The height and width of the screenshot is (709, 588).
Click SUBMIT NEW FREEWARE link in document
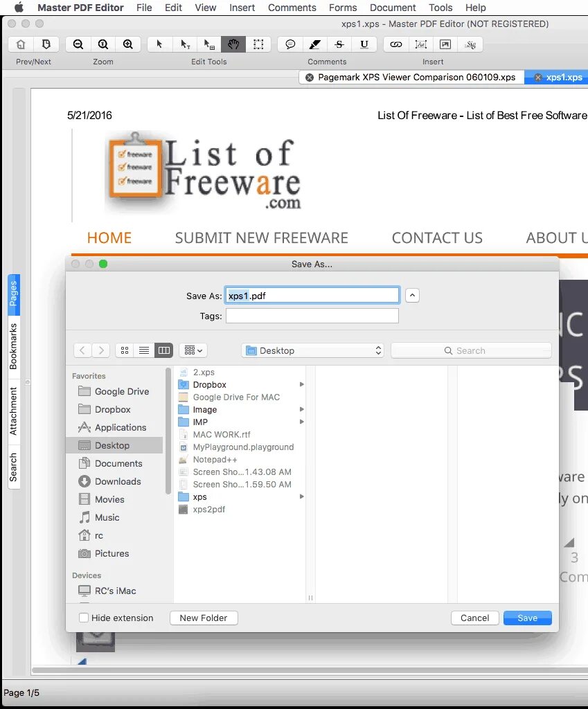(261, 238)
